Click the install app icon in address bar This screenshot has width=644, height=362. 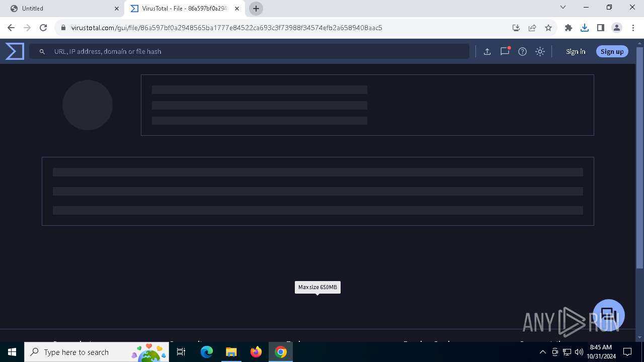[x=516, y=28]
